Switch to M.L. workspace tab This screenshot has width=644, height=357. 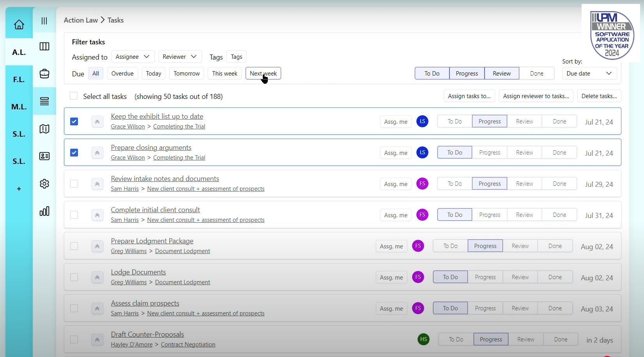point(19,107)
